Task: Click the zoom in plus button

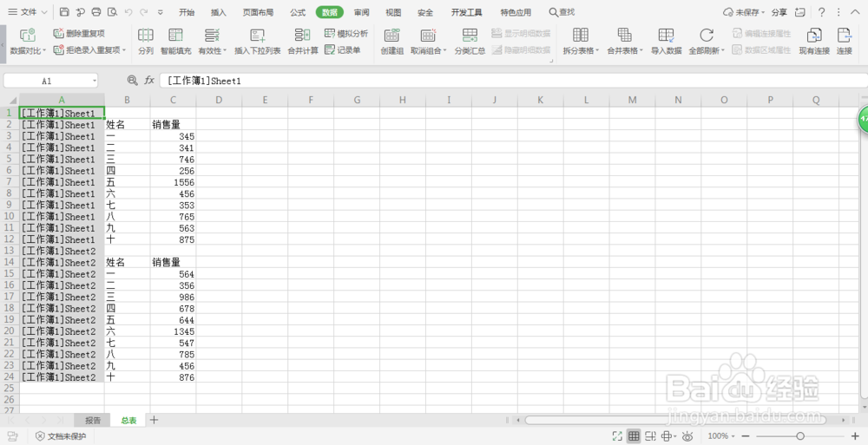Action: (x=855, y=436)
